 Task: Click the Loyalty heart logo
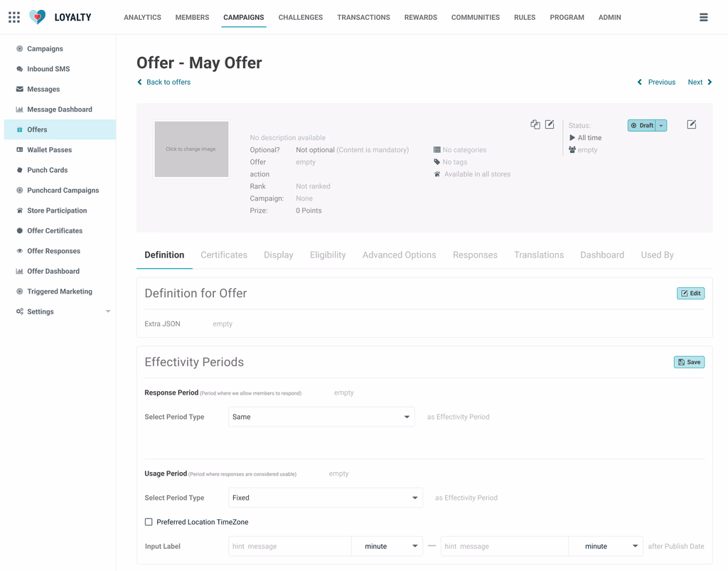pyautogui.click(x=38, y=17)
